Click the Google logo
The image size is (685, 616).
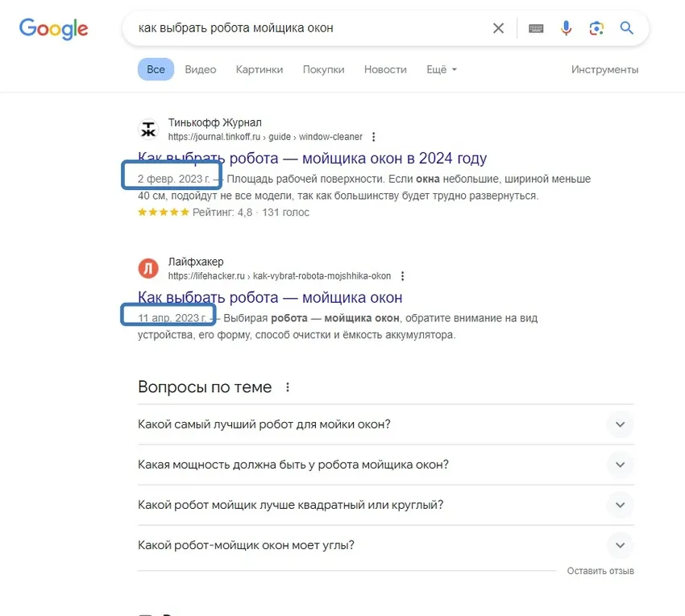53,28
